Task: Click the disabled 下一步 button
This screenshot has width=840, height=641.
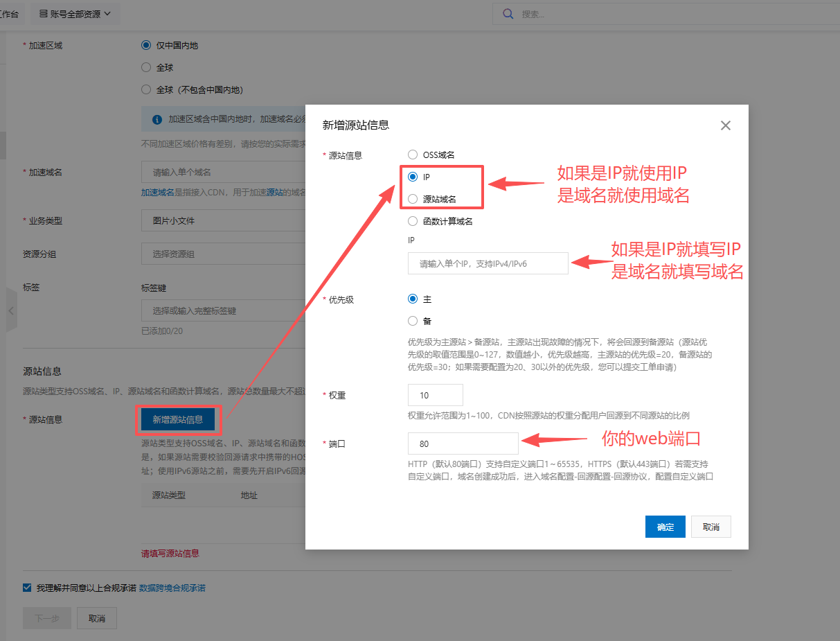Action: [47, 618]
